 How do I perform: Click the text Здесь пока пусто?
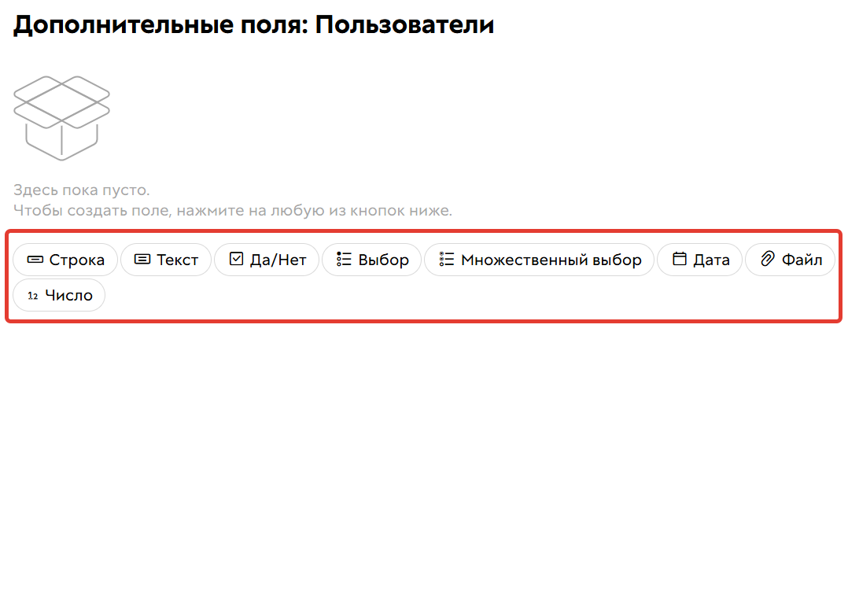tap(81, 190)
